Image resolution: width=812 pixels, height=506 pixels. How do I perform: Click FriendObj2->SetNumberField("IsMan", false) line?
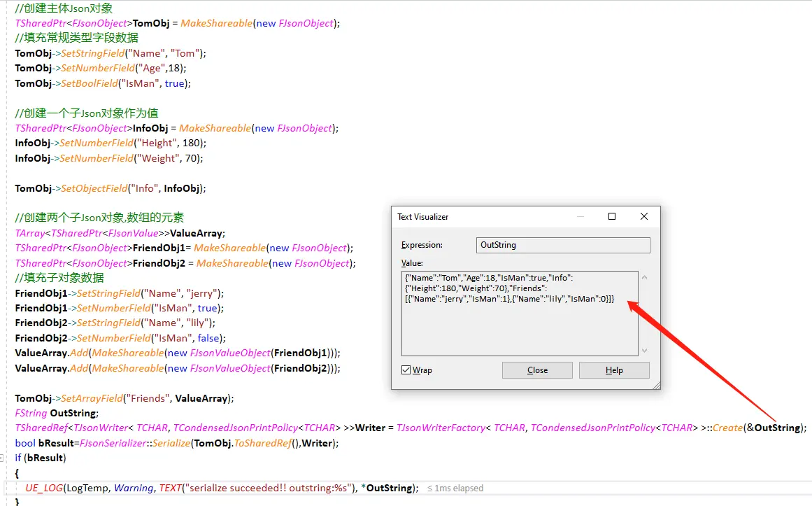(120, 338)
